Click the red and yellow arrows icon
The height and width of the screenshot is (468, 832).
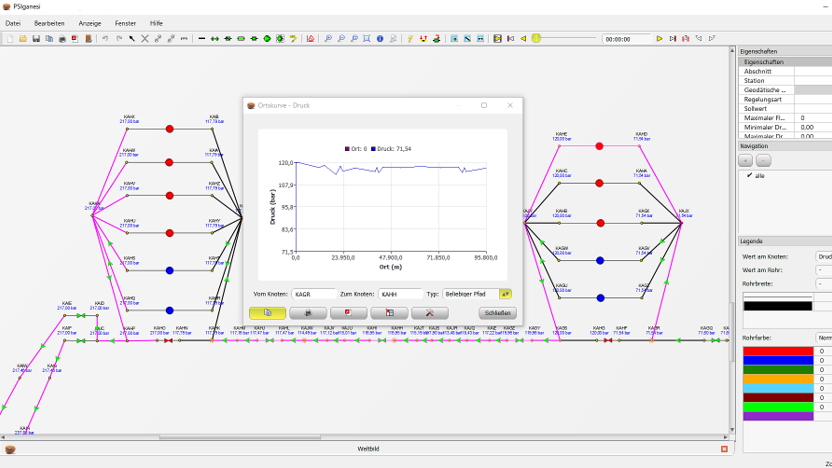point(423,39)
